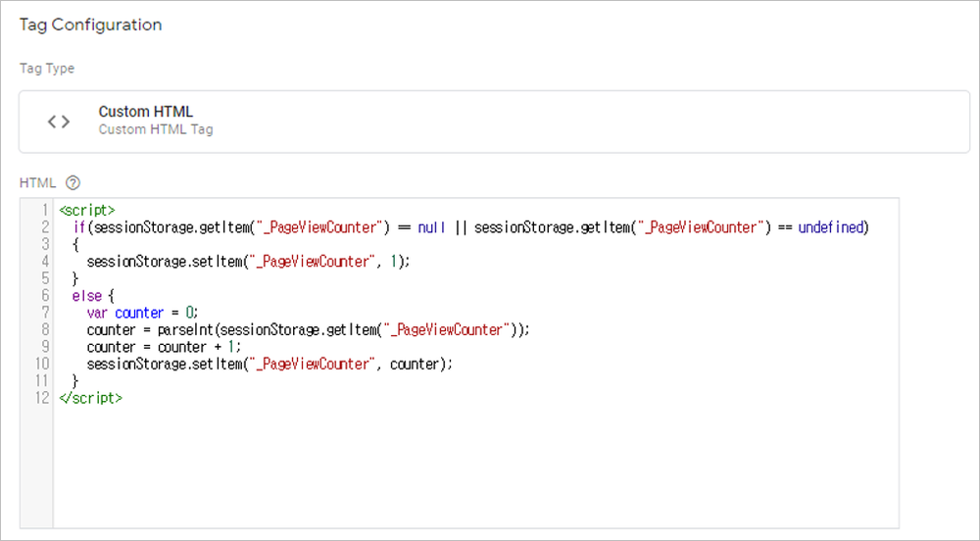
Task: Click the 'undefined' keyword in line 2
Action: (831, 227)
